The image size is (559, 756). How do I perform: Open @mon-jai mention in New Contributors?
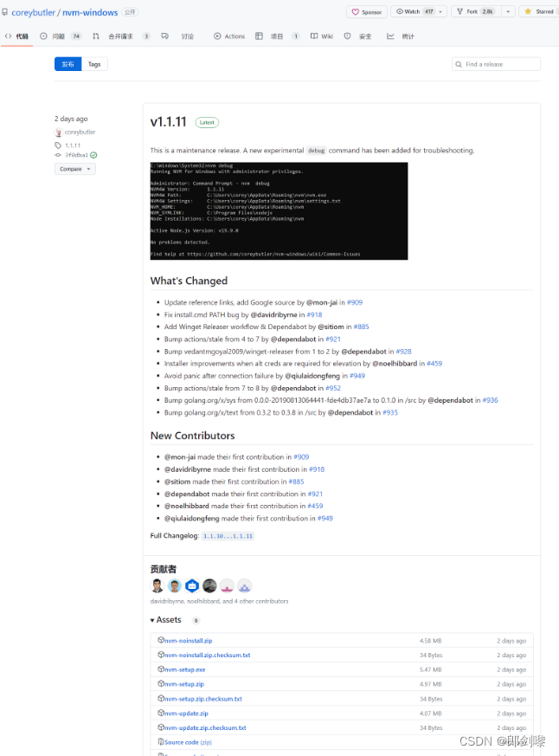(180, 457)
